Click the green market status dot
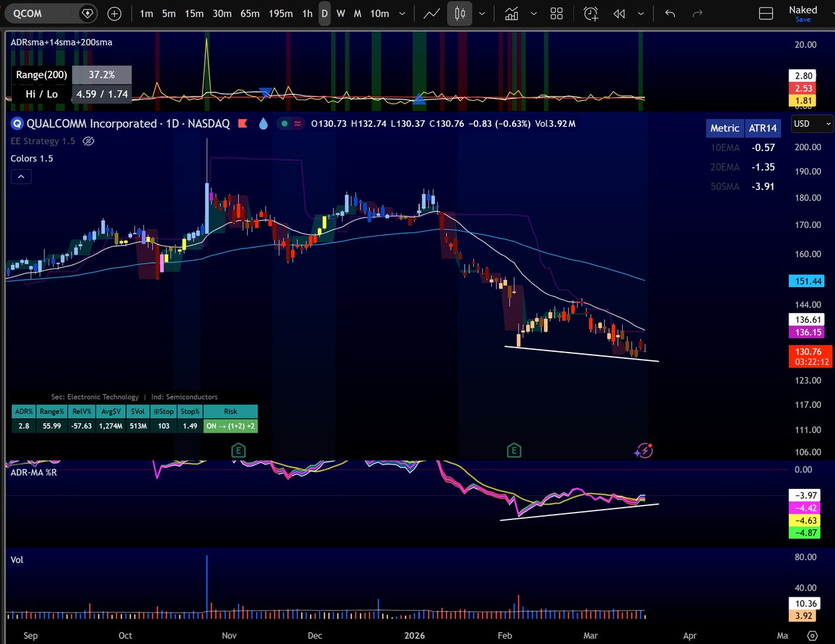 point(283,124)
